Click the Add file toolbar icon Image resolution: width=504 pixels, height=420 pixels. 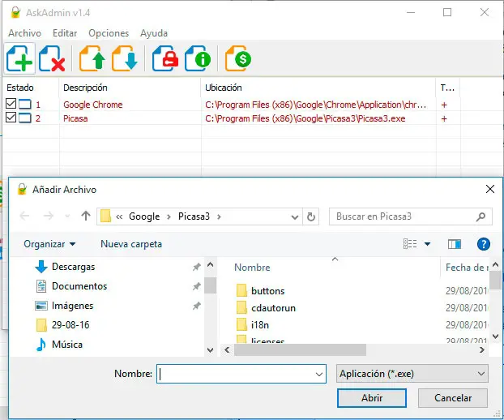pos(19,59)
